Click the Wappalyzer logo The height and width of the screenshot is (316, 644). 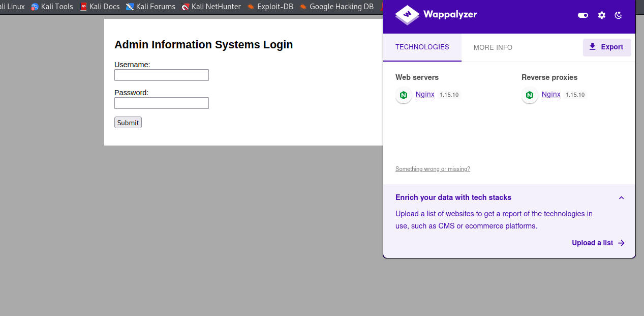(436, 15)
